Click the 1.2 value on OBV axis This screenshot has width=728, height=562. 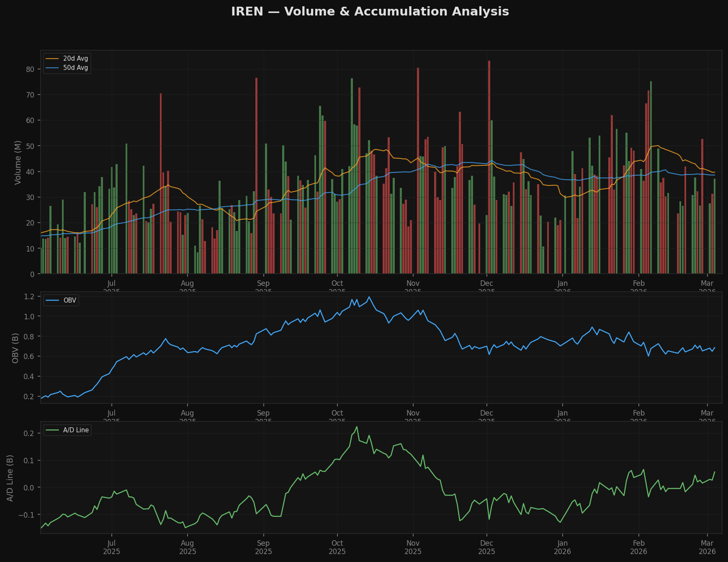click(30, 297)
